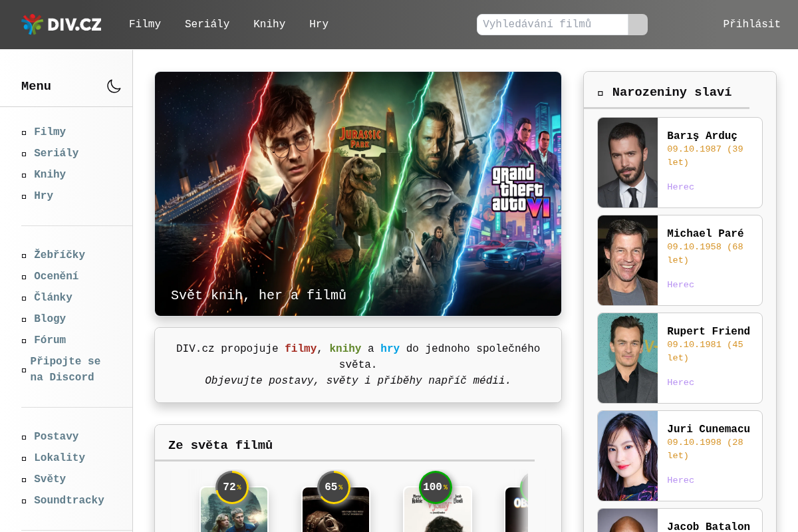This screenshot has width=798, height=532.
Task: Click the hero banner "Svět knih, her a filmů"
Action: (358, 194)
